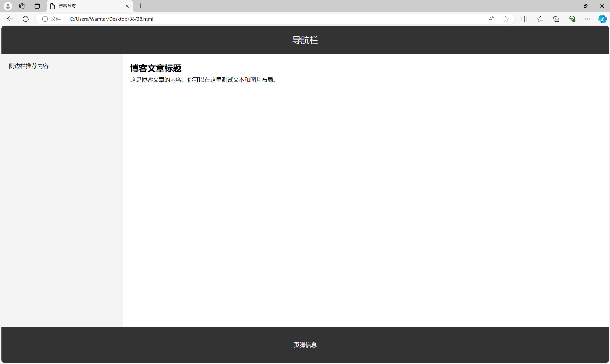Screen dimensions: 610x364
Task: Select the 博客首页 tab
Action: (90, 6)
